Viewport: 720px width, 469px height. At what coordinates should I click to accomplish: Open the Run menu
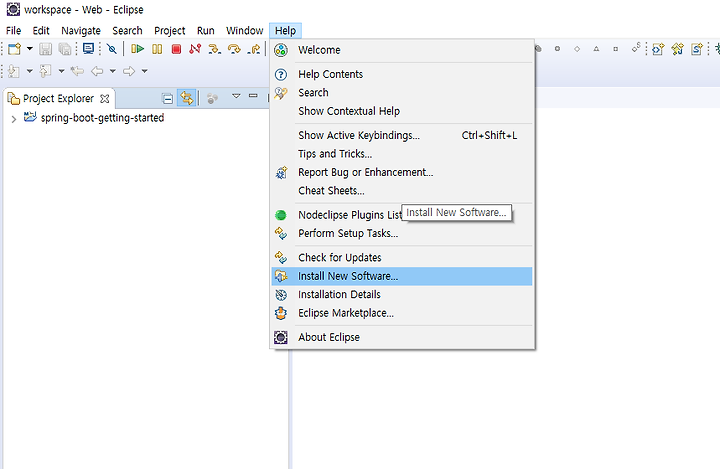pyautogui.click(x=206, y=30)
